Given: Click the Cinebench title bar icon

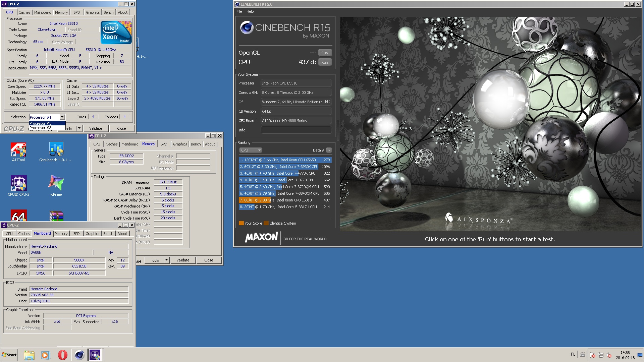Looking at the screenshot, I should 237,4.
